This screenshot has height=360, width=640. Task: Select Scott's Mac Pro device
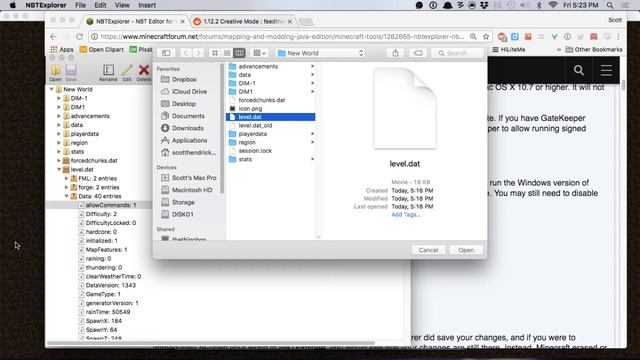pos(194,178)
